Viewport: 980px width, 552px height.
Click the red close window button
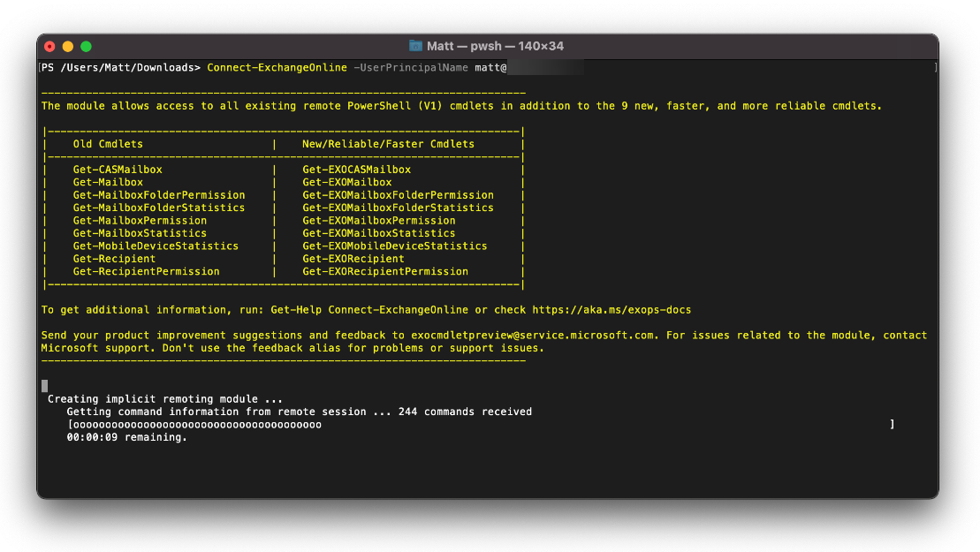(50, 46)
